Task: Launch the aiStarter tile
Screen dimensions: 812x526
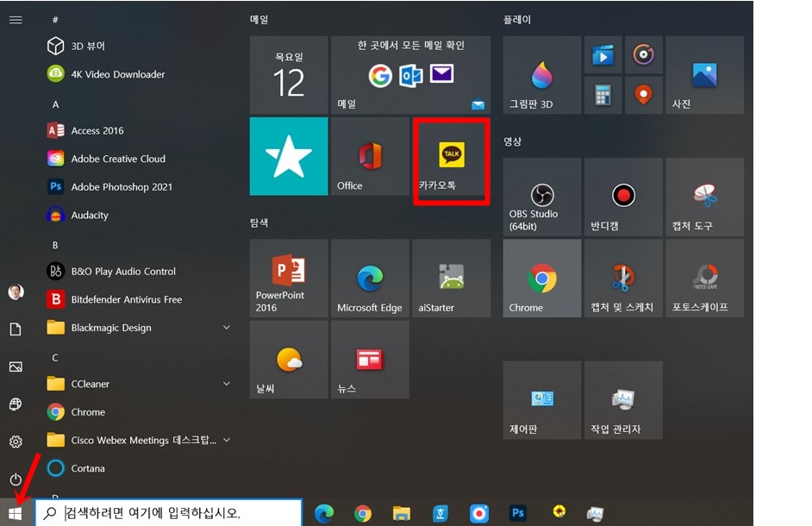Action: coord(452,279)
